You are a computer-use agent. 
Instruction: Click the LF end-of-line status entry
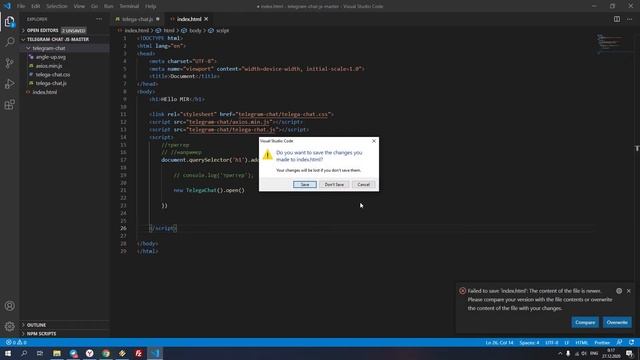[567, 342]
